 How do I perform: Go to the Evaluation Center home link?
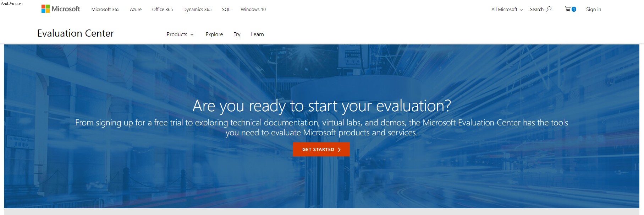(76, 33)
